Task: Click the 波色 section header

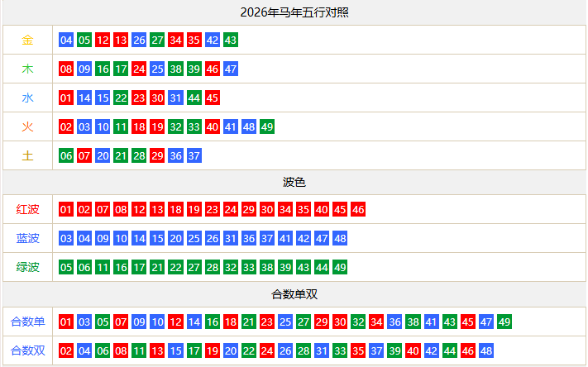Action: 294,182
